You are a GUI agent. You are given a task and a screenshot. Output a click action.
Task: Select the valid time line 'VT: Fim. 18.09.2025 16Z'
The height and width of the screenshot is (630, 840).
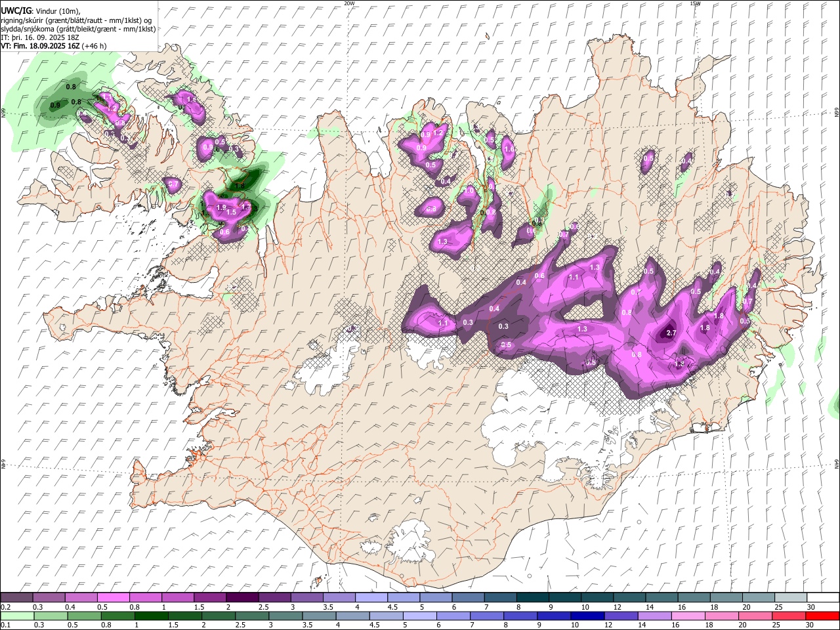coord(39,46)
